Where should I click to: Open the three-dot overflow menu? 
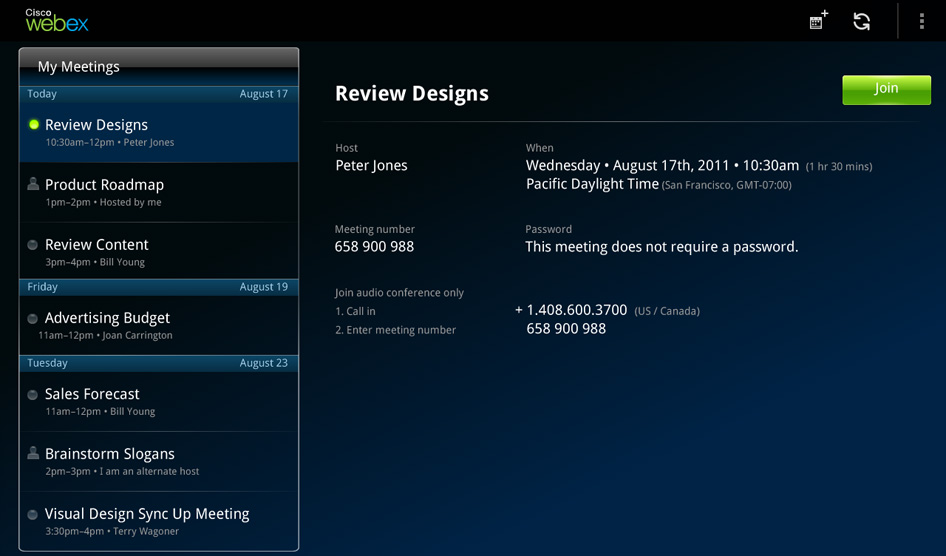pyautogui.click(x=921, y=21)
